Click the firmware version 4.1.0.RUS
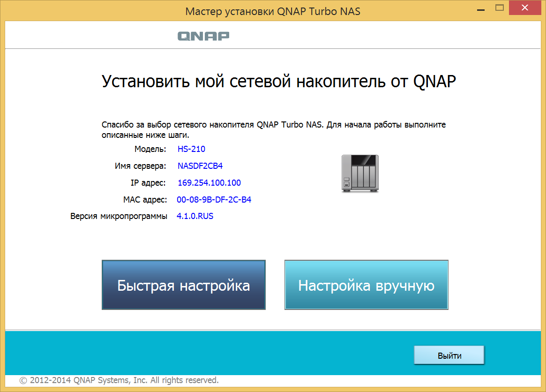 point(195,216)
